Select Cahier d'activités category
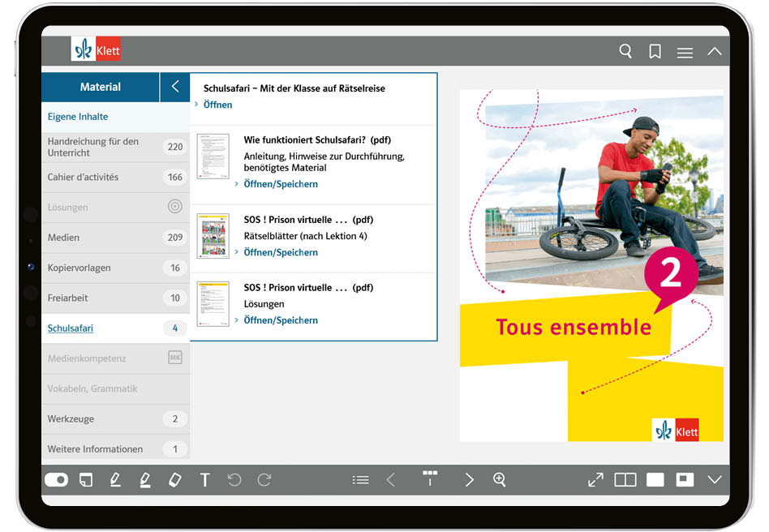This screenshot has width=769, height=532. (x=115, y=177)
